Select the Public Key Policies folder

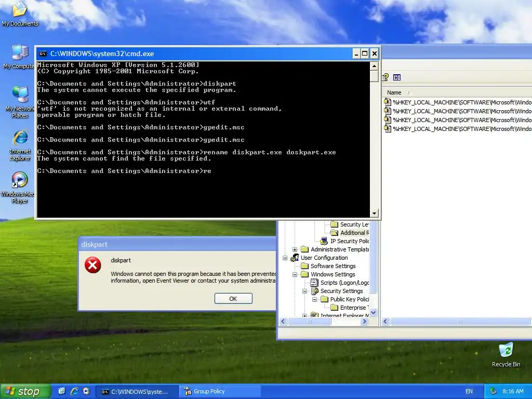pos(345,299)
